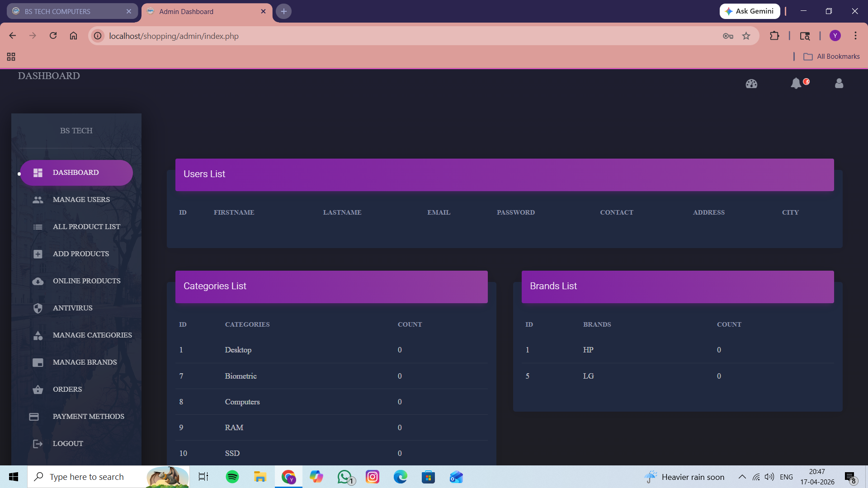The image size is (868, 488).
Task: Open the Orders management page
Action: point(67,389)
